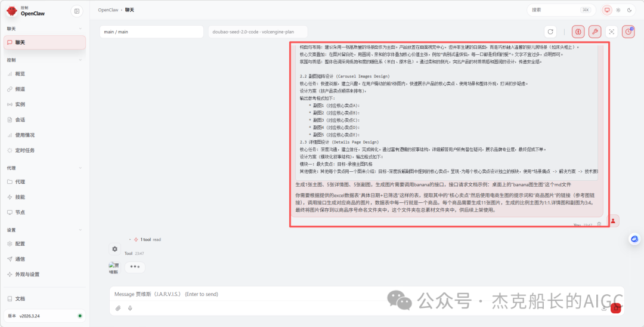Click the red user avatar icon

pyautogui.click(x=613, y=221)
